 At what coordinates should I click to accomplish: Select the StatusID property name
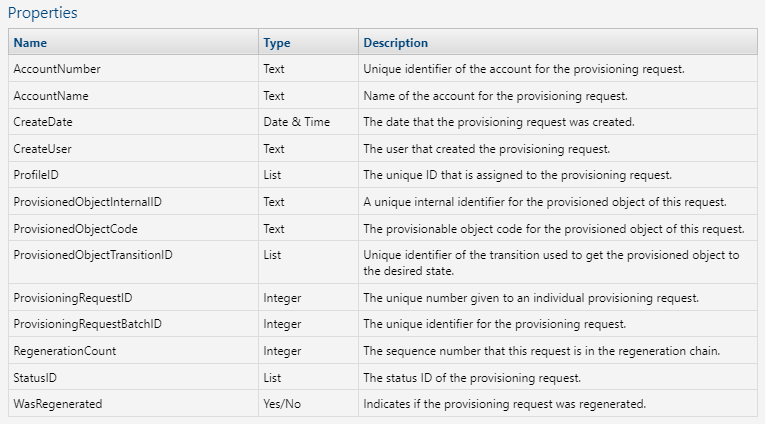click(35, 378)
